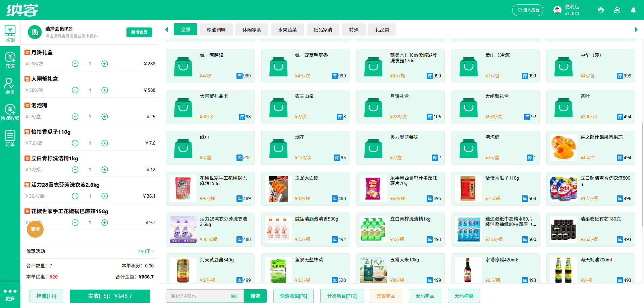
Task: Click the keyboard icon in barcode field
Action: 234,296
